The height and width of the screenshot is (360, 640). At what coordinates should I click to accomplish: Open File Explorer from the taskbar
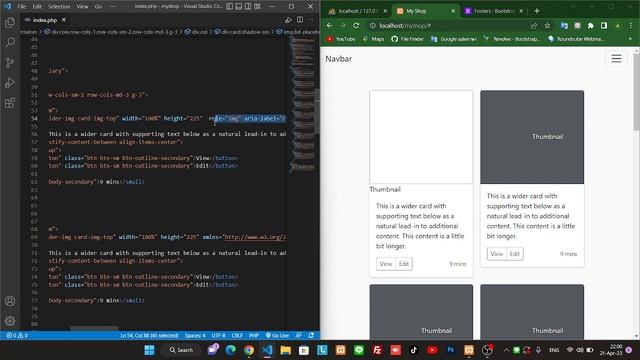(x=285, y=350)
